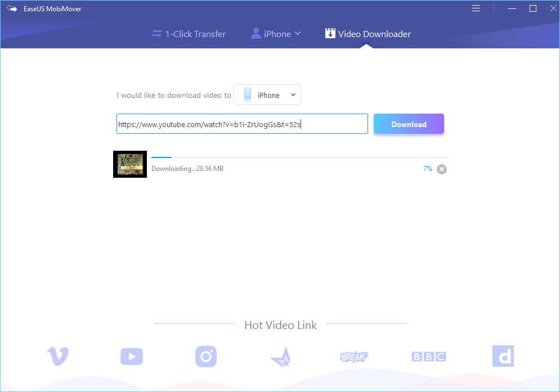This screenshot has width=560, height=392.
Task: Select iPhone from the destination combo box
Action: click(x=267, y=94)
